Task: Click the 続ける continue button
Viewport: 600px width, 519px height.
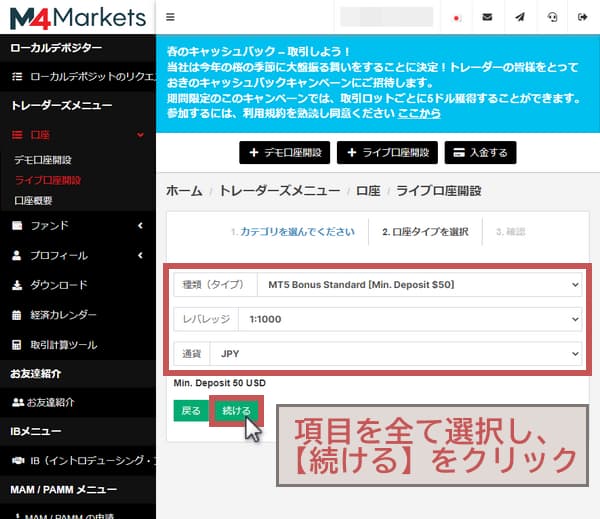Action: click(236, 411)
